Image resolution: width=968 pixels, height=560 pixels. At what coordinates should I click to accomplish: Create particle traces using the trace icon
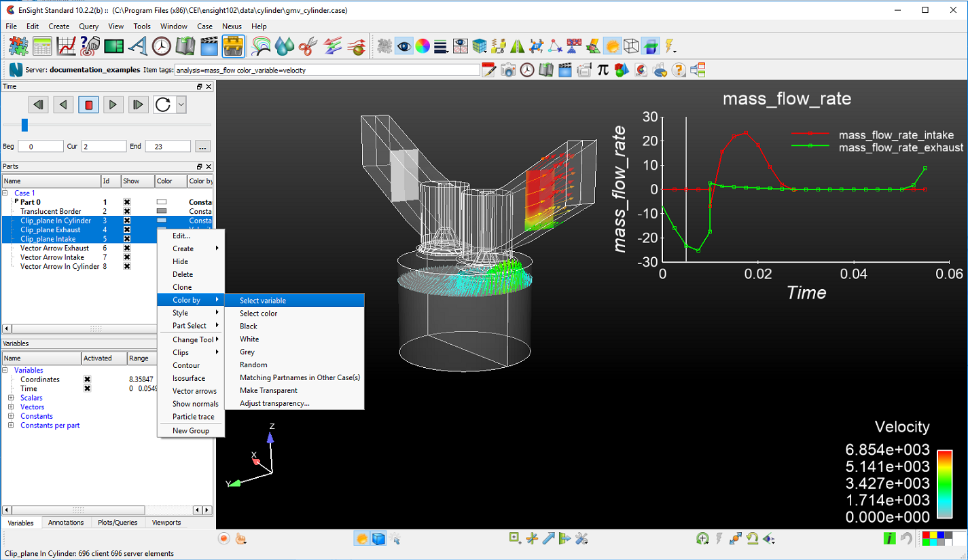tap(356, 46)
